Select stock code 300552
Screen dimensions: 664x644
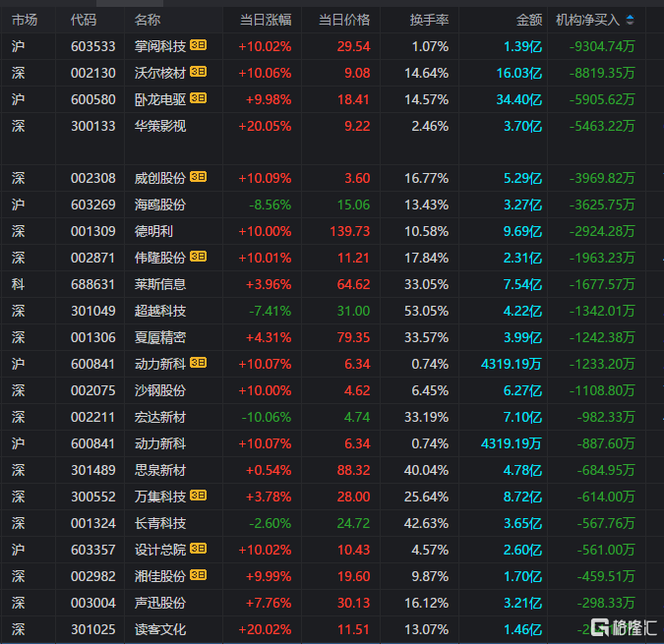(x=93, y=497)
